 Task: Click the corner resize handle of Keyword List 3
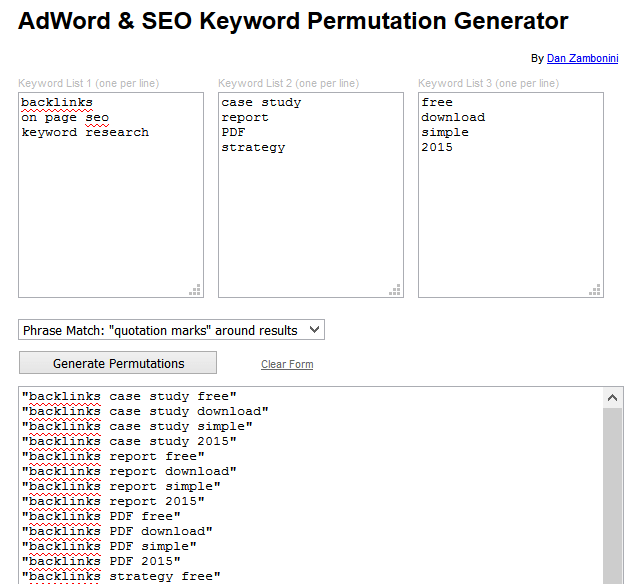(595, 289)
